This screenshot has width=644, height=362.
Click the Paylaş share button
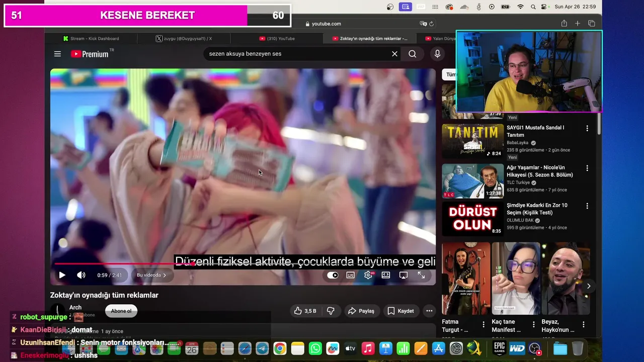point(361,311)
